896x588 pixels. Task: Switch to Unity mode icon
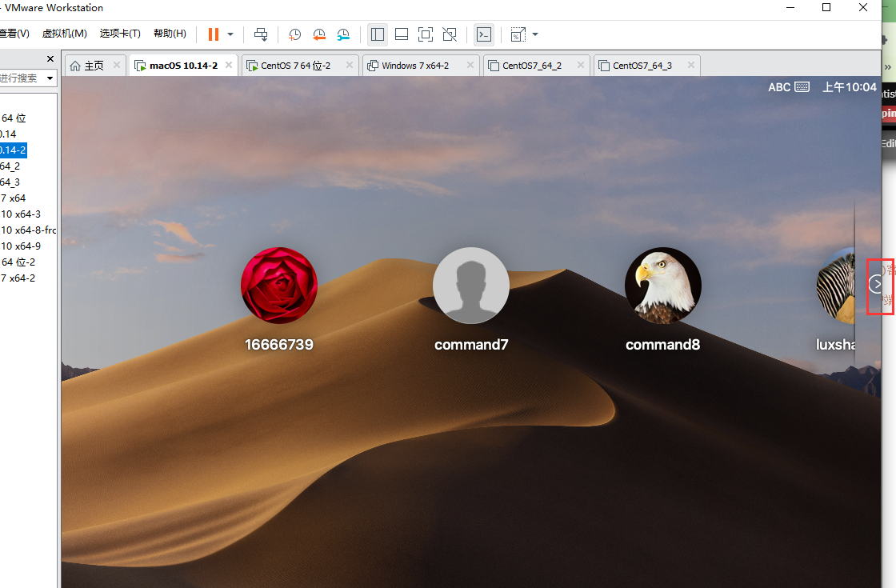click(450, 34)
